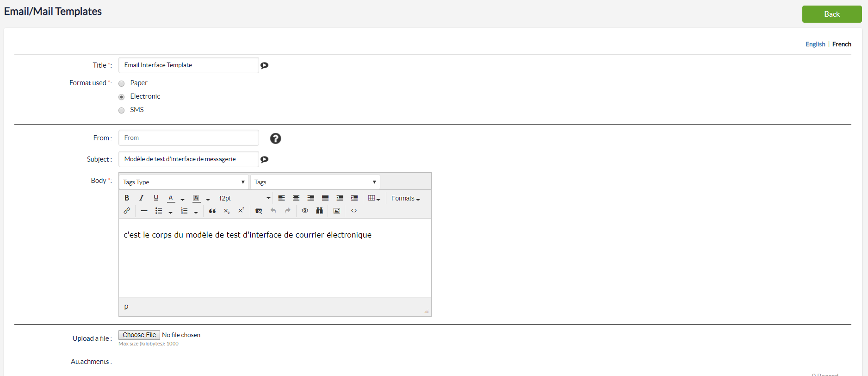Toggle numbered list
Viewport: 868px width, 376px height.
(184, 211)
